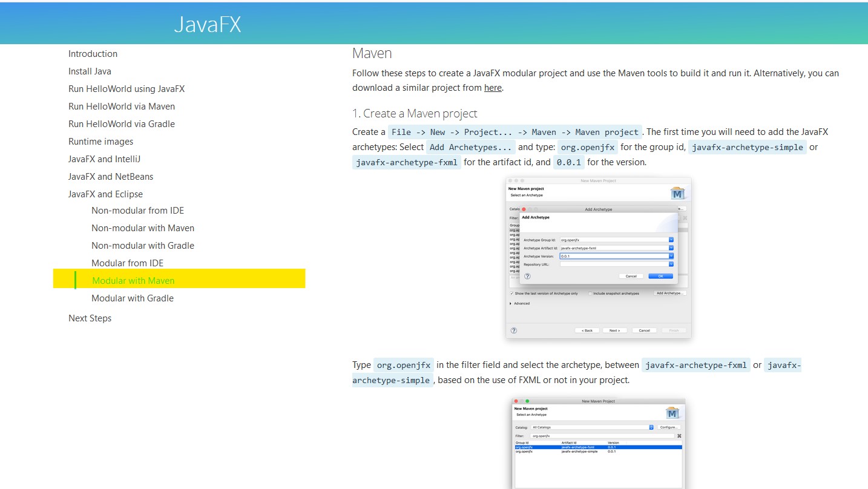Open JavaFX and NetBeans section
Viewport: 868px width, 489px height.
[111, 177]
